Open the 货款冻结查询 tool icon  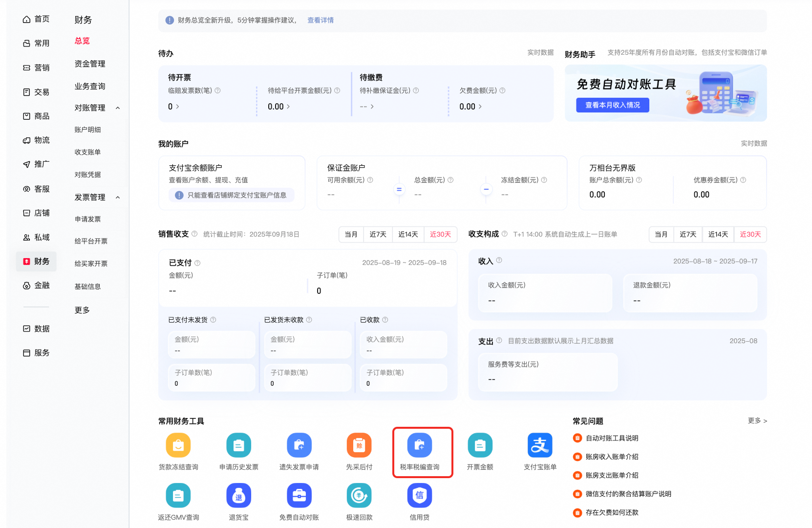pyautogui.click(x=178, y=445)
